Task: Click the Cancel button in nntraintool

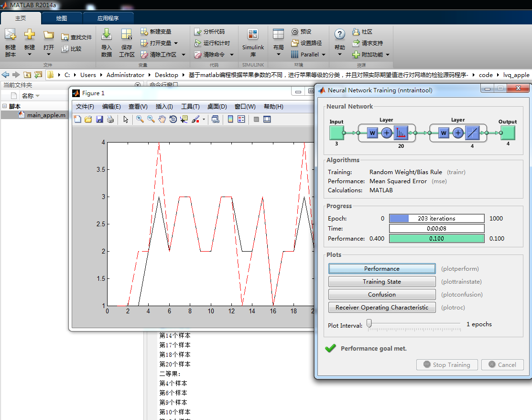Action: pos(502,365)
